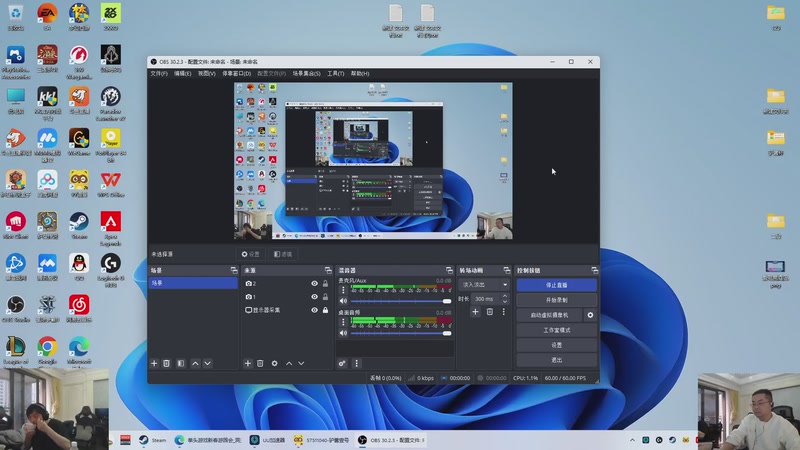800x450 pixels.
Task: Toggle visibility of source '1'
Action: [314, 296]
